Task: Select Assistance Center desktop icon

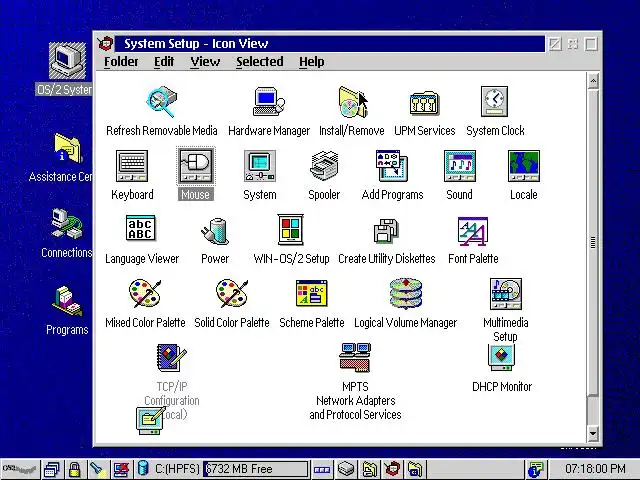Action: point(68,148)
